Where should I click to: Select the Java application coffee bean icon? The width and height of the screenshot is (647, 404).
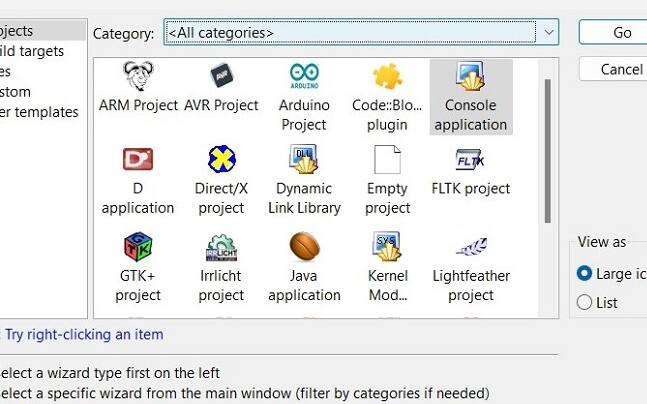coord(305,246)
